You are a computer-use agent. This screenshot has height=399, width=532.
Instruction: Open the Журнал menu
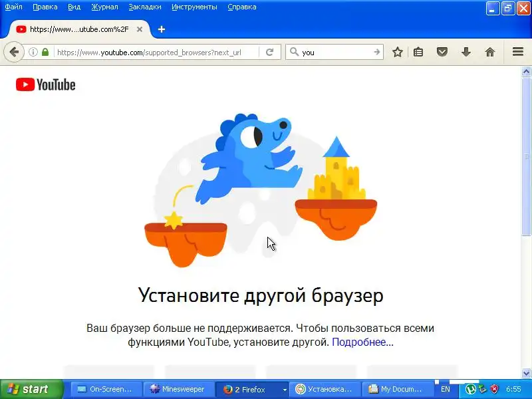[104, 7]
